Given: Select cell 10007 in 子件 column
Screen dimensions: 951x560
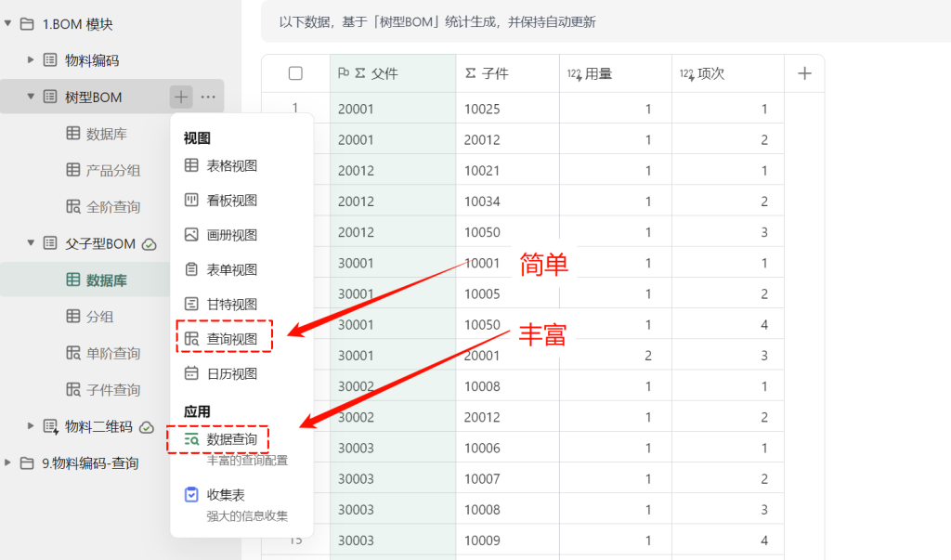Looking at the screenshot, I should (x=508, y=478).
